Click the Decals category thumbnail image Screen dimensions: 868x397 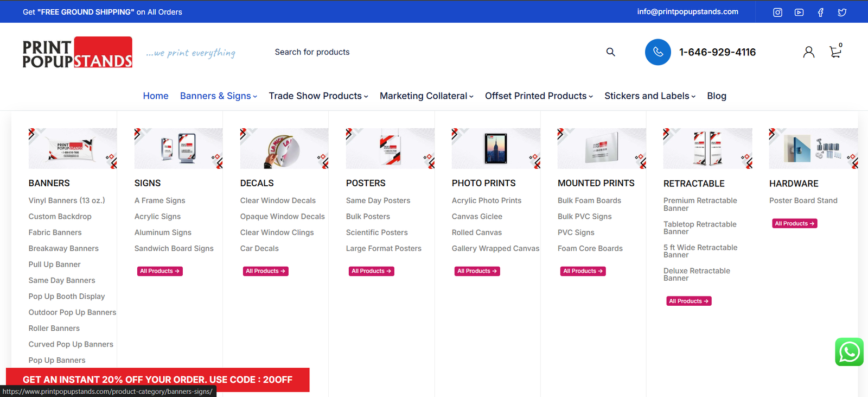pos(284,148)
